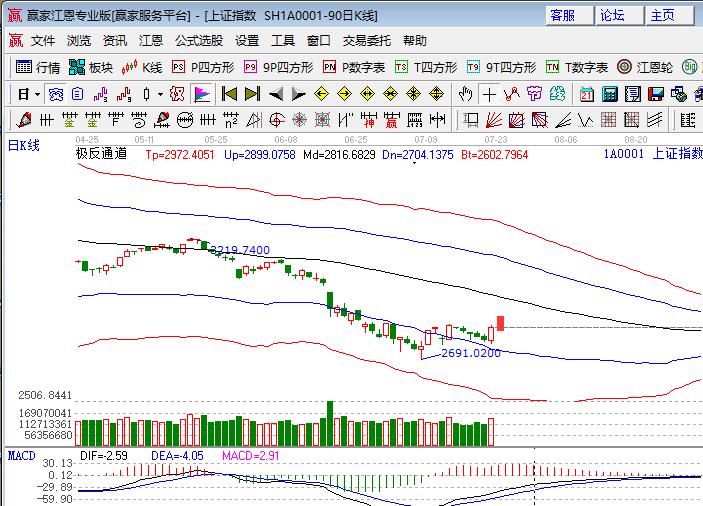Open the 交易委托 menu
The image size is (703, 506).
click(367, 41)
